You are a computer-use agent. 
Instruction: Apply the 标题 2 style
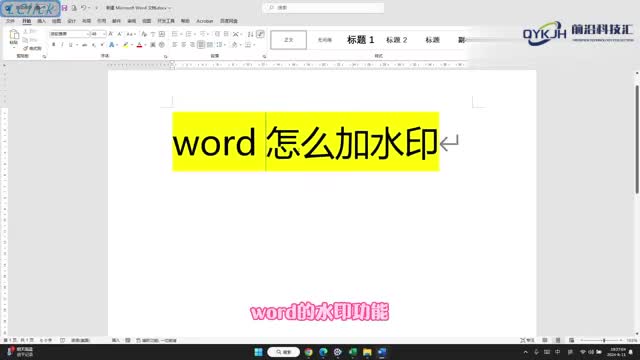(x=397, y=40)
